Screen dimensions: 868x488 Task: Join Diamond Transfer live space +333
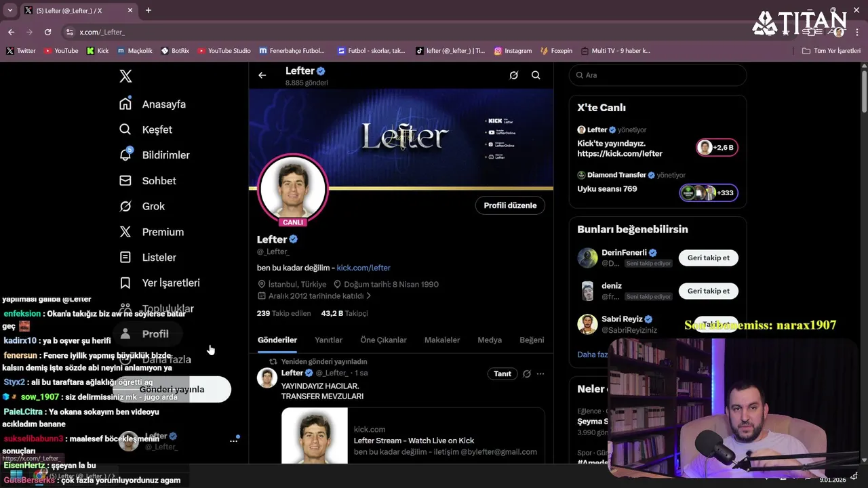coord(709,192)
